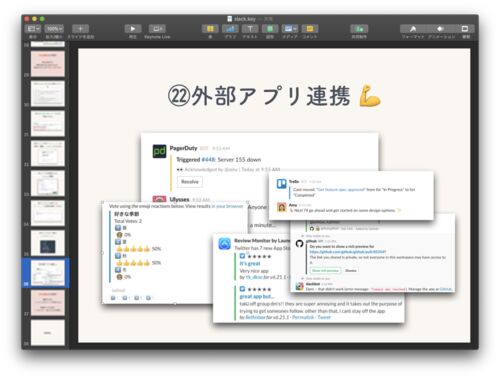Image resolution: width=500 pixels, height=378 pixels.
Task: Click the flexed bicep emoji in title
Action: coord(370,97)
